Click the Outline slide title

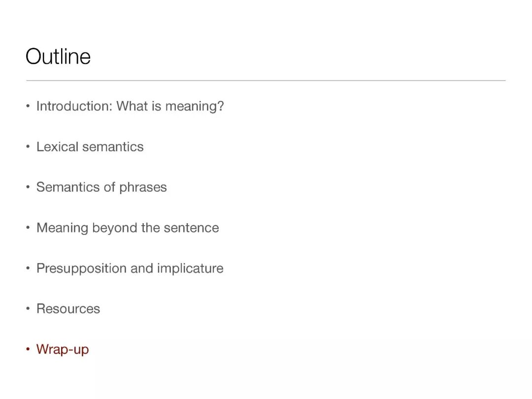click(x=58, y=57)
